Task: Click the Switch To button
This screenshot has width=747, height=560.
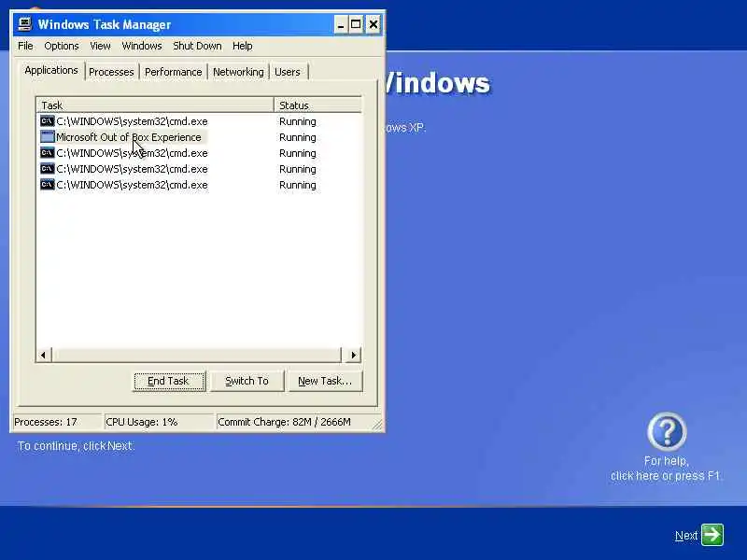Action: click(247, 381)
